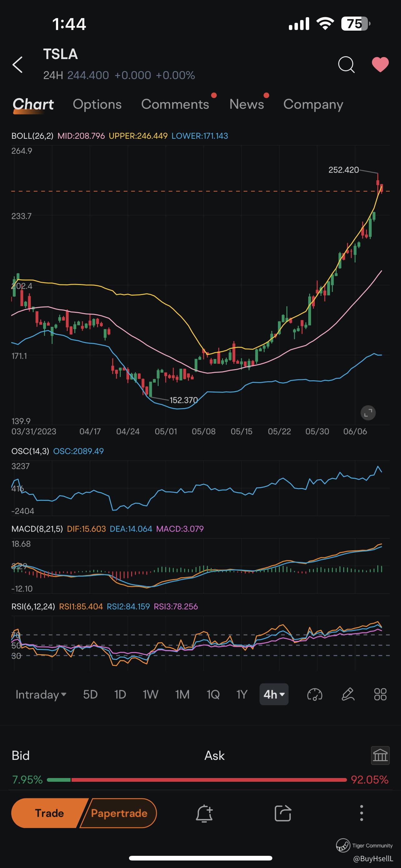Tap the 92.05% ask percentage

[370, 780]
